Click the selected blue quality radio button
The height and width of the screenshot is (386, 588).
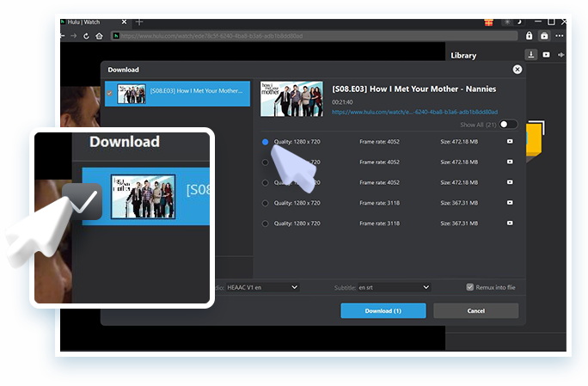pos(265,142)
